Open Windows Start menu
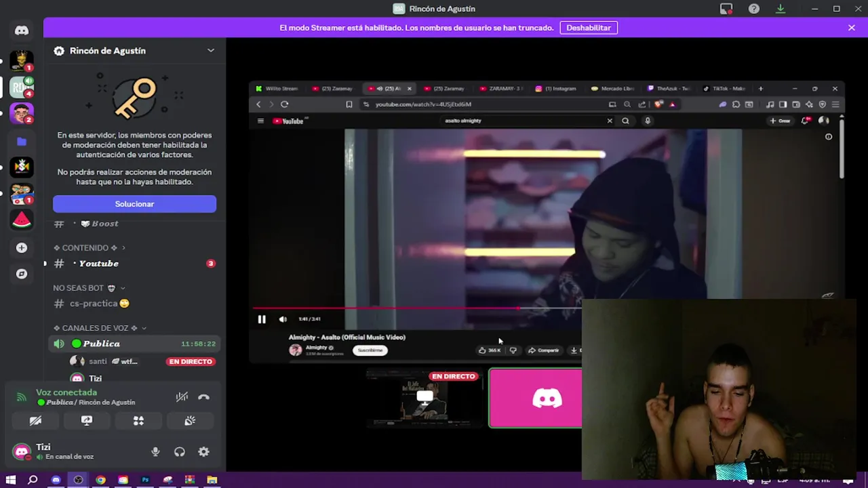This screenshot has height=488, width=868. 11,480
